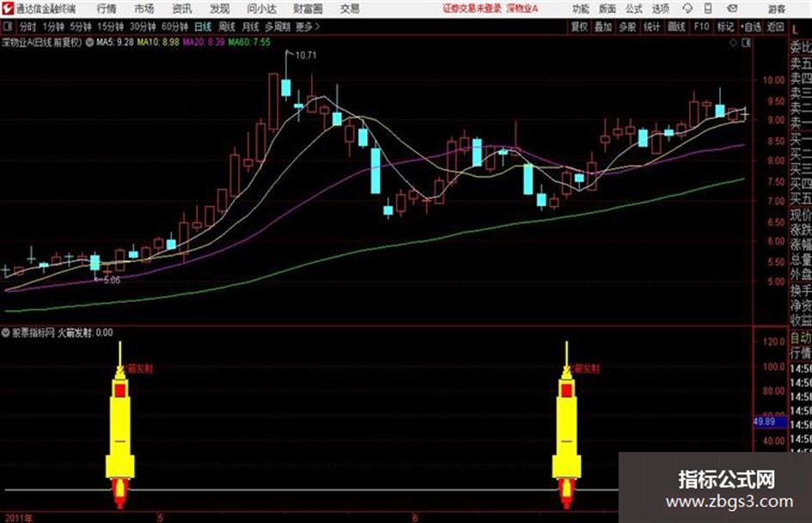Open the 功能 menu

(581, 9)
